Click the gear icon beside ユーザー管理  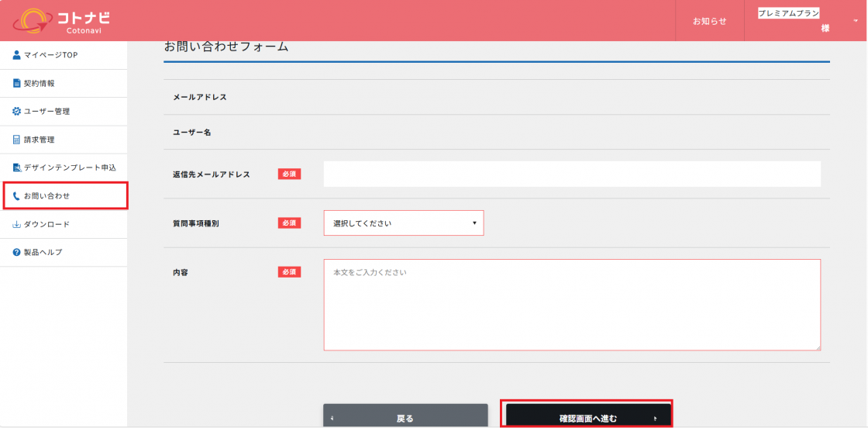coord(16,112)
